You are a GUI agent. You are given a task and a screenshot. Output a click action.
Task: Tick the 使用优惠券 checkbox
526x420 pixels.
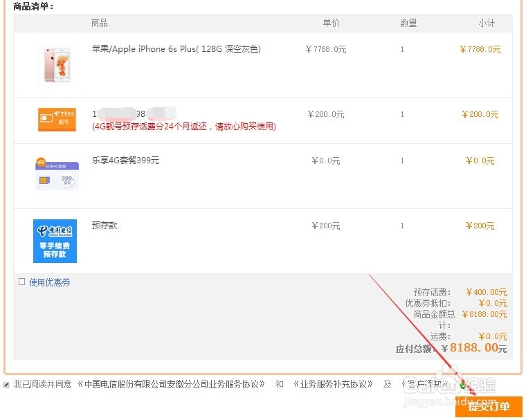22,282
